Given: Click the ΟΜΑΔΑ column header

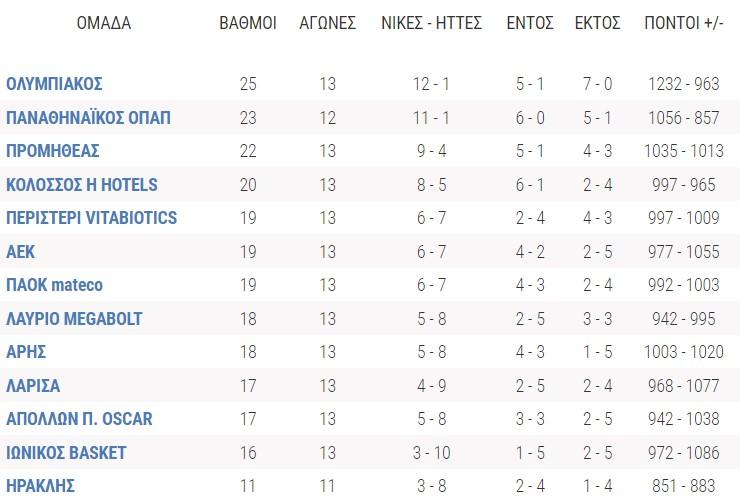Looking at the screenshot, I should tap(104, 23).
